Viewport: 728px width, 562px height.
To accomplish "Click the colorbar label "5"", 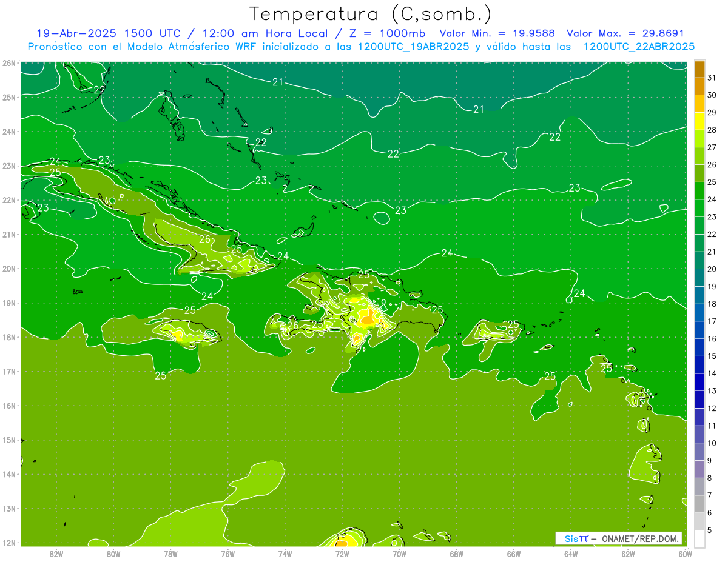I will coord(710,530).
